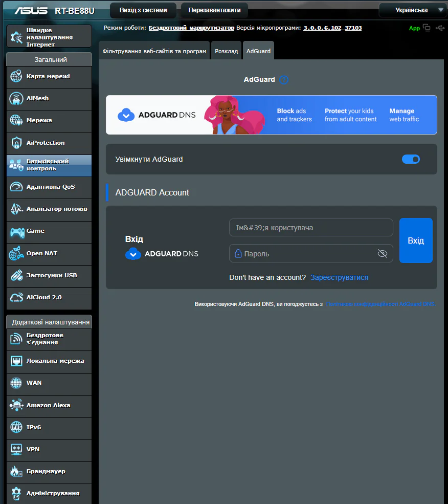Click the USB status icon
This screenshot has height=504, width=448.
440,28
